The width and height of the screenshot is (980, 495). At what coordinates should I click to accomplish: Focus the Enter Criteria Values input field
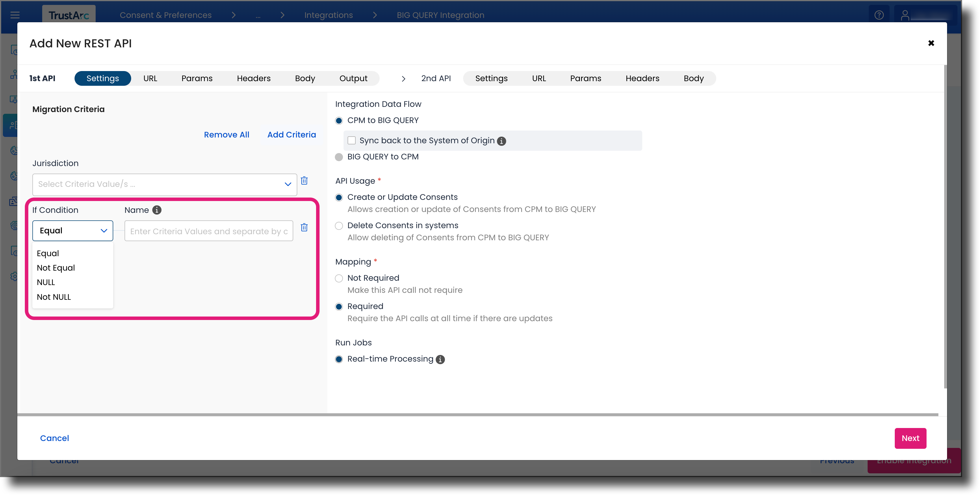pos(209,231)
